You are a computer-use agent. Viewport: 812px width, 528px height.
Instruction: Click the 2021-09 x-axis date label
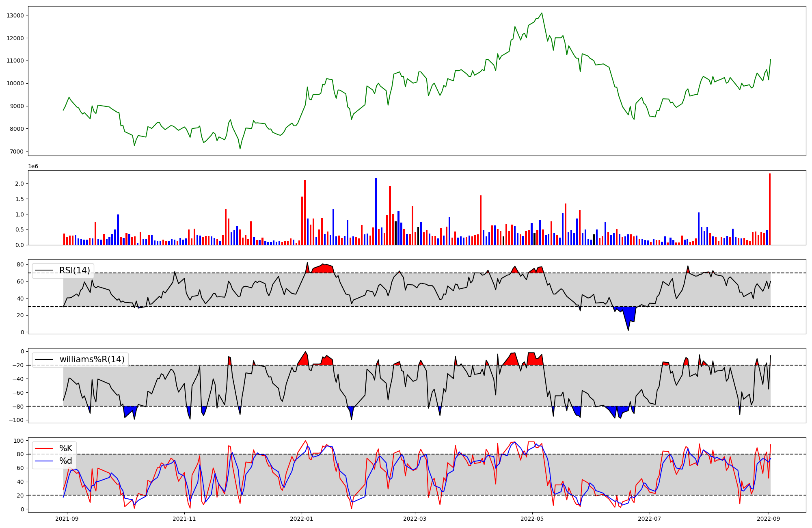[x=67, y=519]
